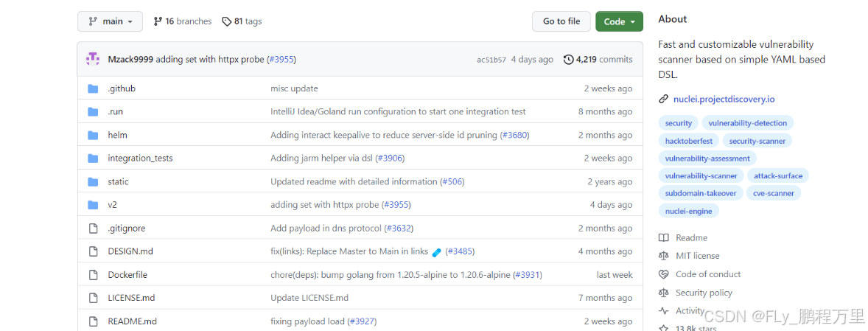Viewport: 868px width, 331px height.
Task: Open the .run folder
Action: 115,112
